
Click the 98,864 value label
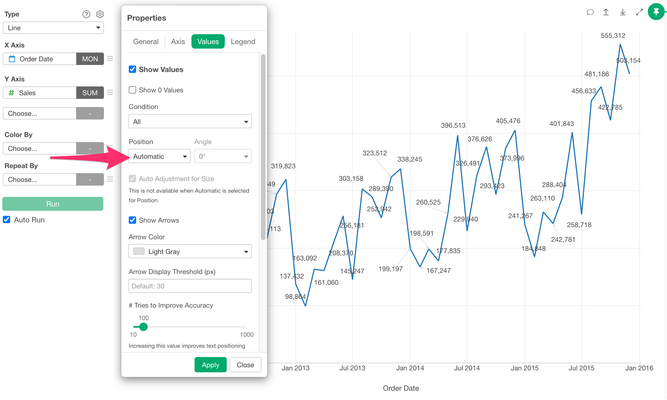coord(295,297)
